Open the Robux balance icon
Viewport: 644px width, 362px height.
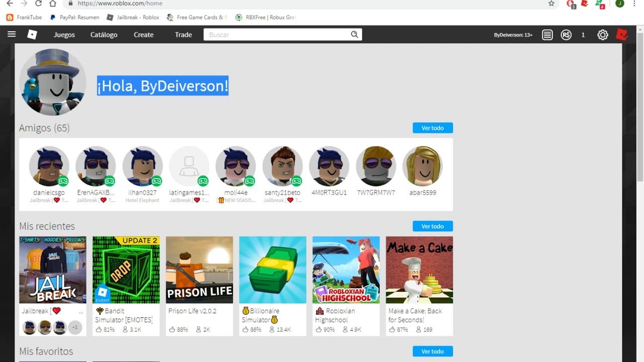coord(566,35)
